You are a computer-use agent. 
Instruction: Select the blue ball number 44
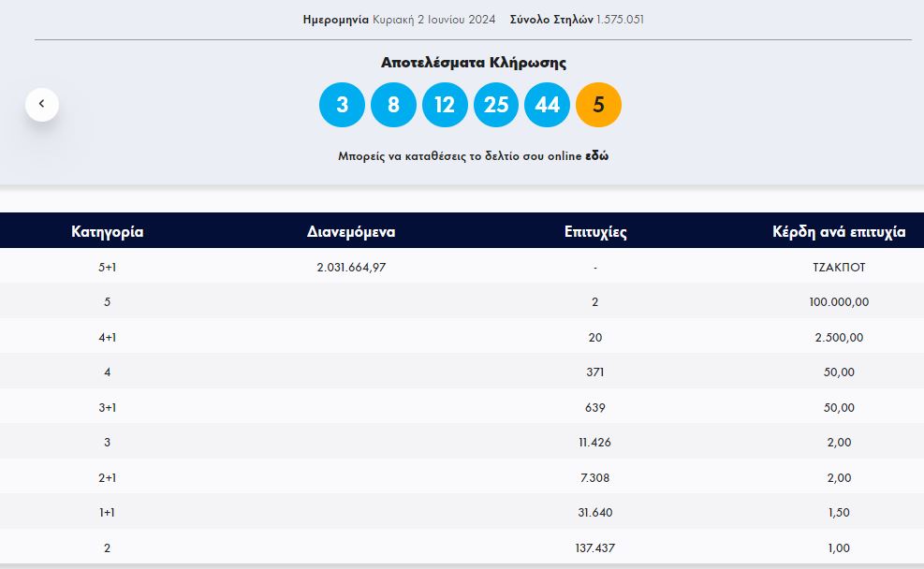tap(547, 105)
